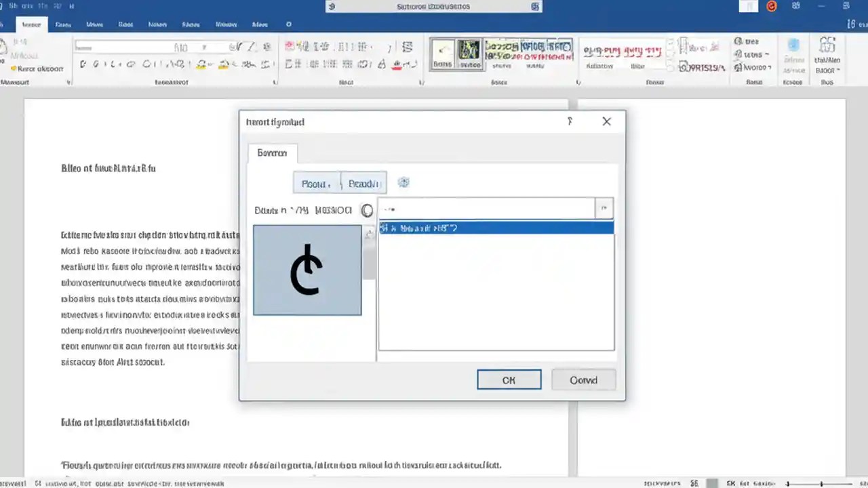Click the settings gear icon inside the dialog
This screenshot has width=868, height=488.
click(x=403, y=183)
